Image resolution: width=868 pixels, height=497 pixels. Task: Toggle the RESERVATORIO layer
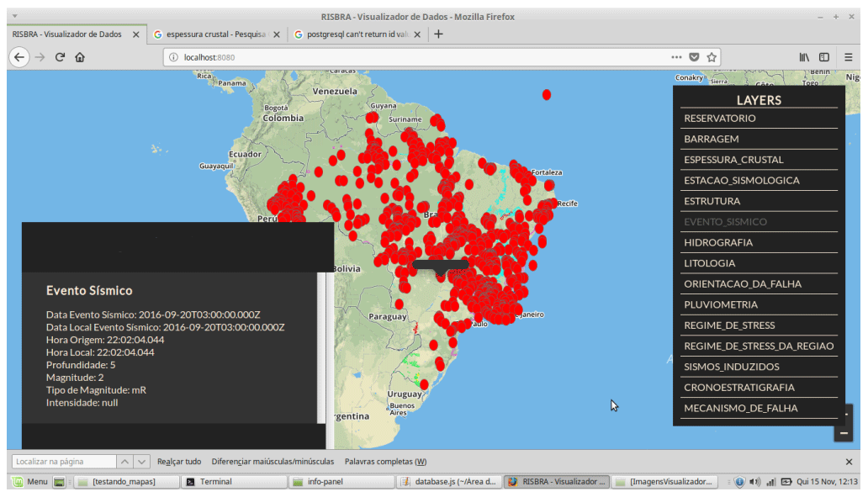(720, 119)
